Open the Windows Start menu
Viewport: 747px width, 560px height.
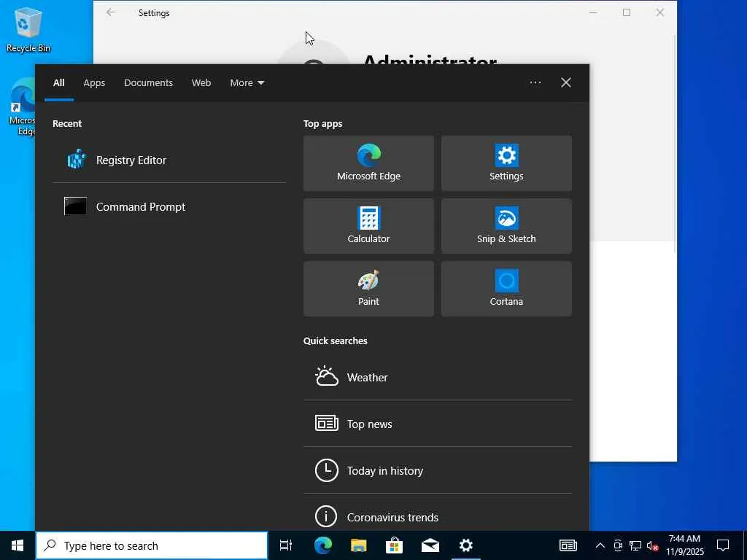click(18, 545)
